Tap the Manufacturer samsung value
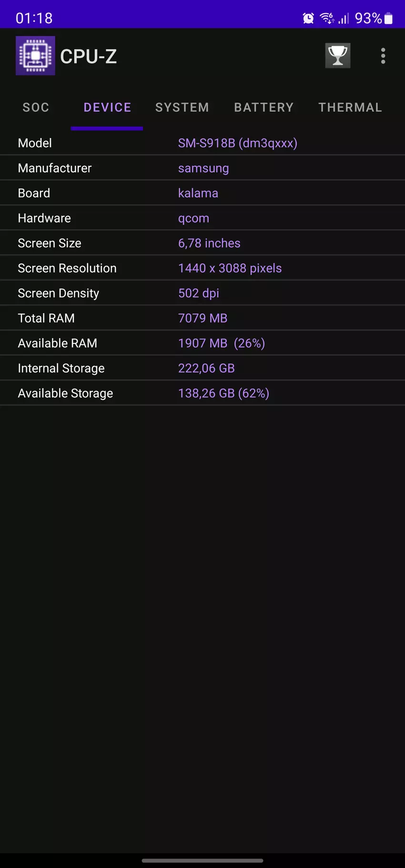The image size is (405, 868). pos(203,169)
